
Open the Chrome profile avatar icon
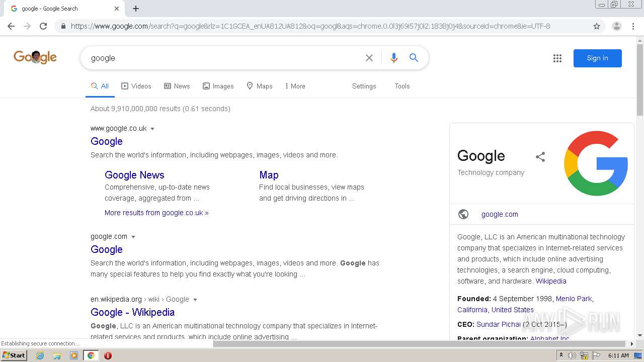(x=616, y=26)
